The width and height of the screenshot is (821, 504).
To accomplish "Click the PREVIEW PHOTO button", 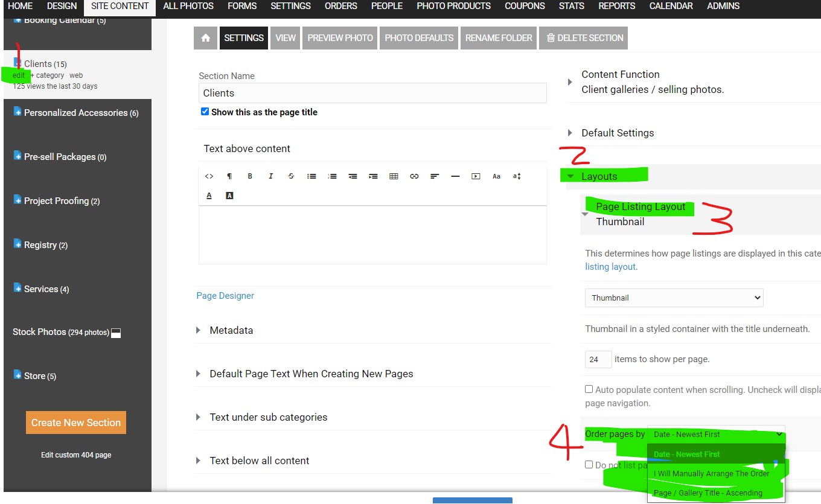I will 340,38.
